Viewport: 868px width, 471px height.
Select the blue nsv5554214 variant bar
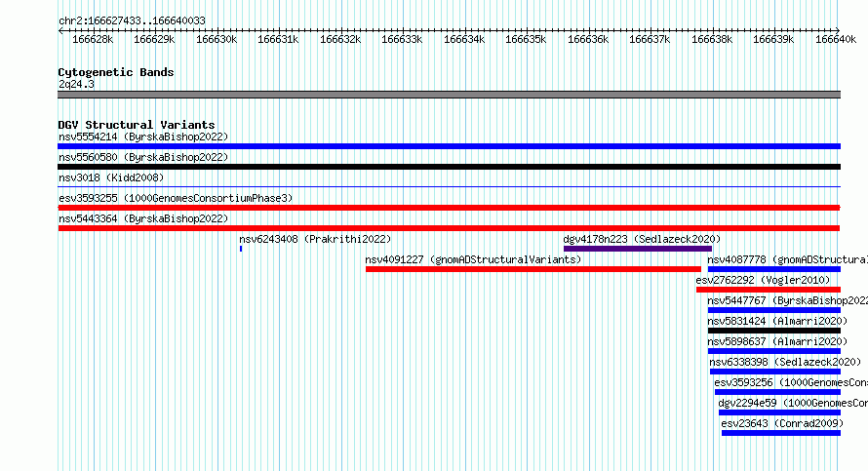click(449, 146)
